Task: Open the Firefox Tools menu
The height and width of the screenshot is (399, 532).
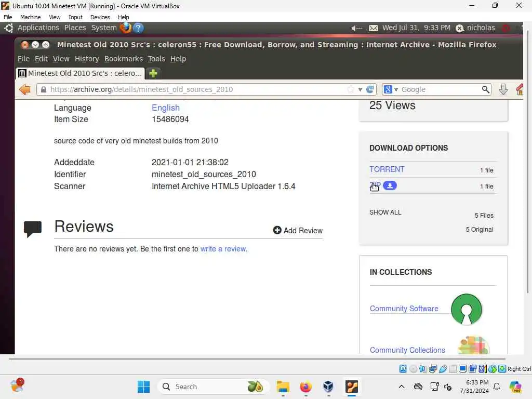Action: pyautogui.click(x=156, y=59)
